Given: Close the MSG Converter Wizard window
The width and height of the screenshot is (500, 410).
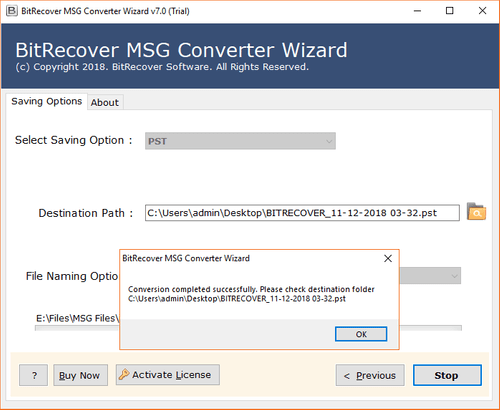Looking at the screenshot, I should (x=482, y=11).
